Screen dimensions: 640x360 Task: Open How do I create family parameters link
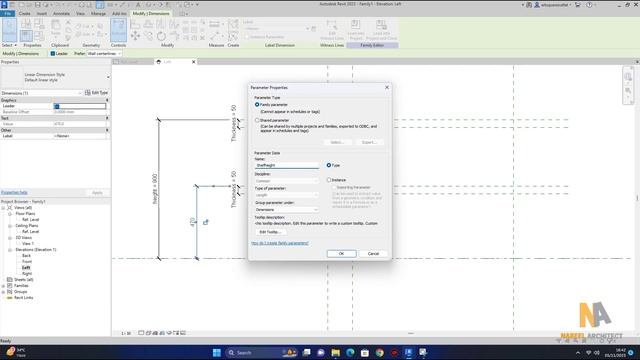click(280, 243)
